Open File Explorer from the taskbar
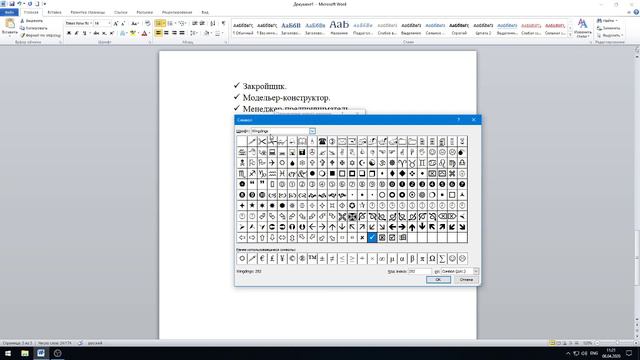 [x=25, y=353]
